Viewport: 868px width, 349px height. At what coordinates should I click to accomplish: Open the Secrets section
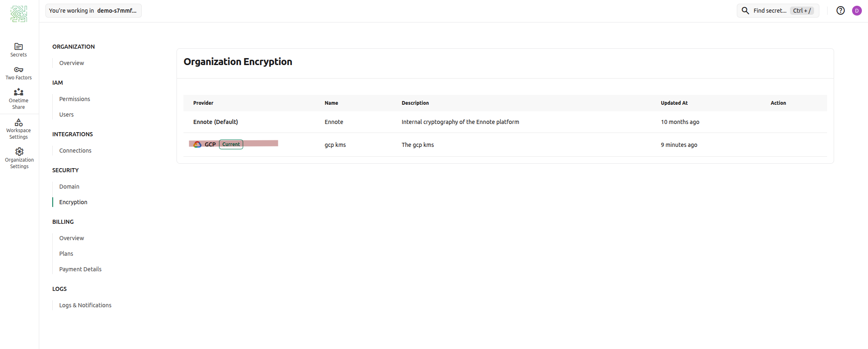click(x=18, y=50)
